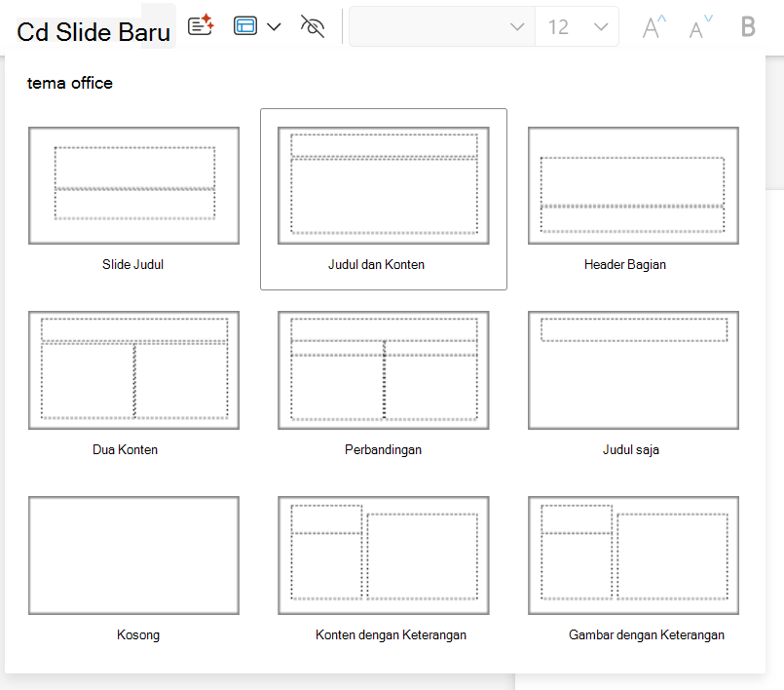Open the font name dropdown arrow

517,26
